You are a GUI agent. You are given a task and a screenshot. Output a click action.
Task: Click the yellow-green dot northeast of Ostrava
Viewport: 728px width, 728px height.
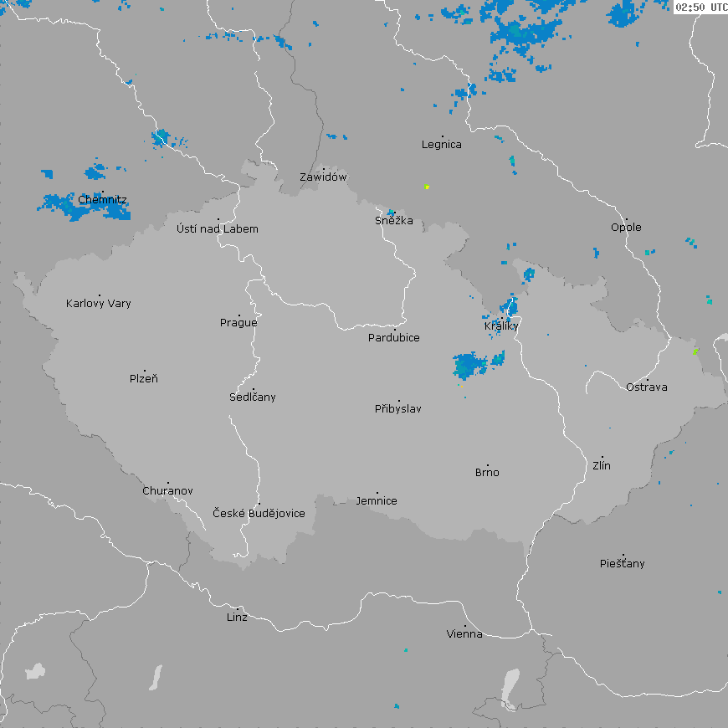695,351
